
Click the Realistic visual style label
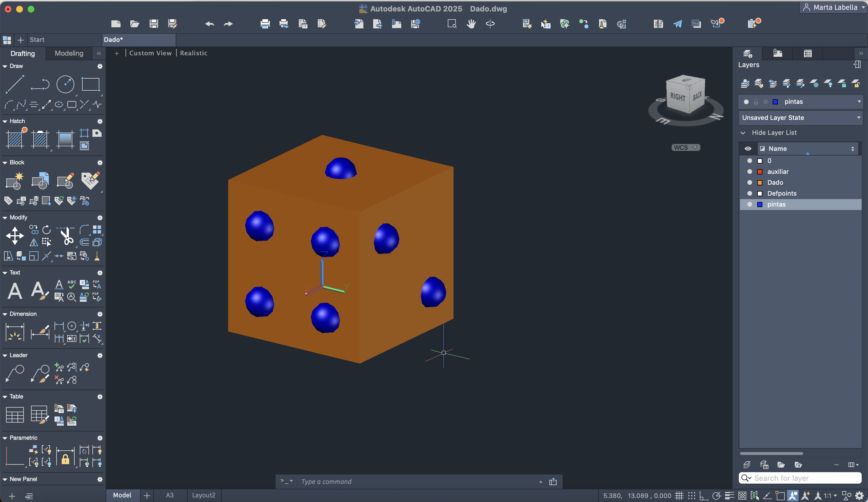coord(193,53)
